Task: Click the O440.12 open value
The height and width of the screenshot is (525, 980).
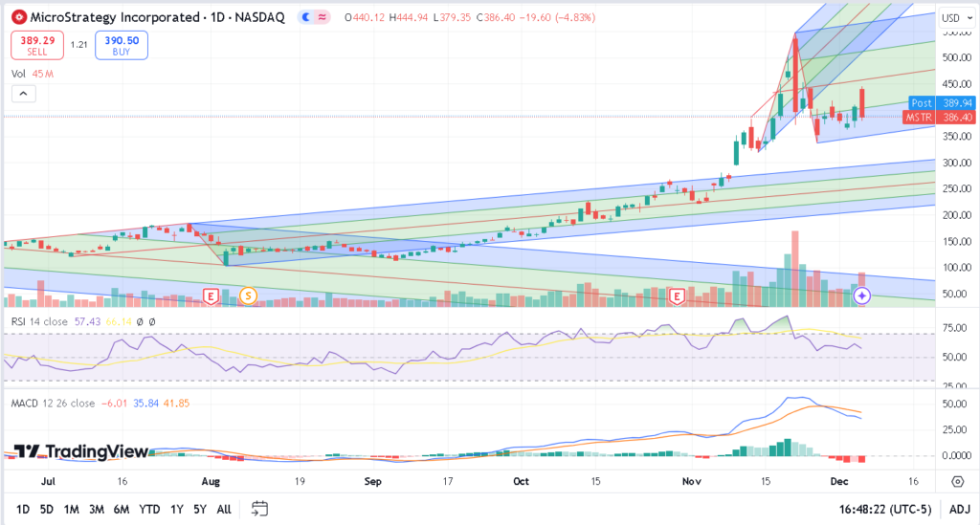Action: 365,17
